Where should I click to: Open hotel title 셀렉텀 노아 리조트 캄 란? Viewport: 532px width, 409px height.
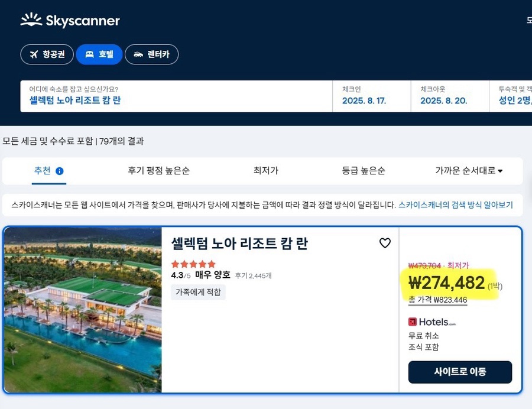[239, 244]
